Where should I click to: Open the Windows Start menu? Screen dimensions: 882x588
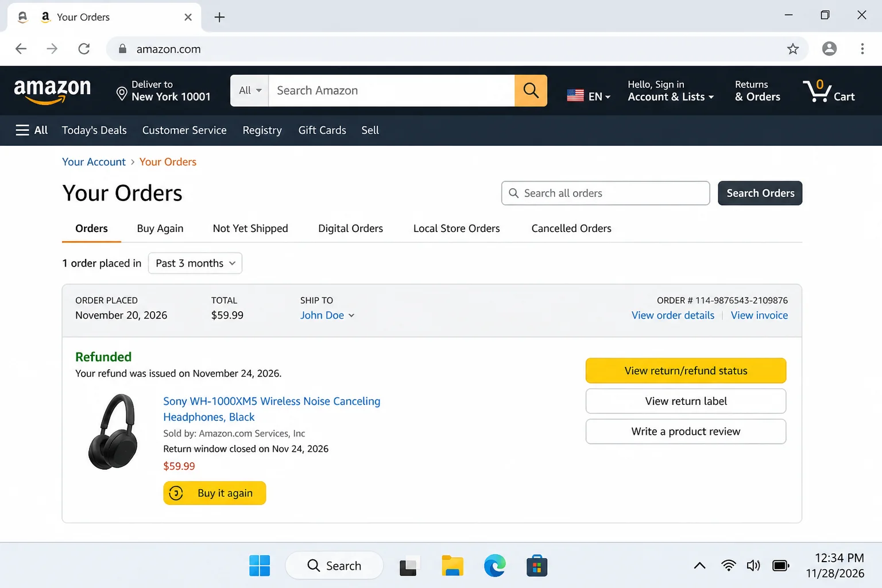[260, 566]
